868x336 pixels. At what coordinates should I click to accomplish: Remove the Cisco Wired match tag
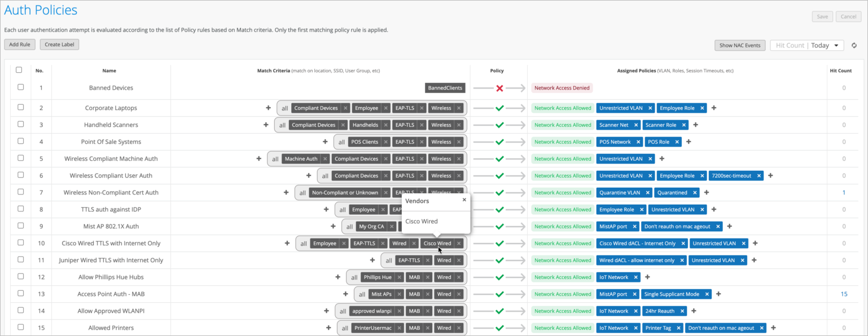tap(459, 244)
